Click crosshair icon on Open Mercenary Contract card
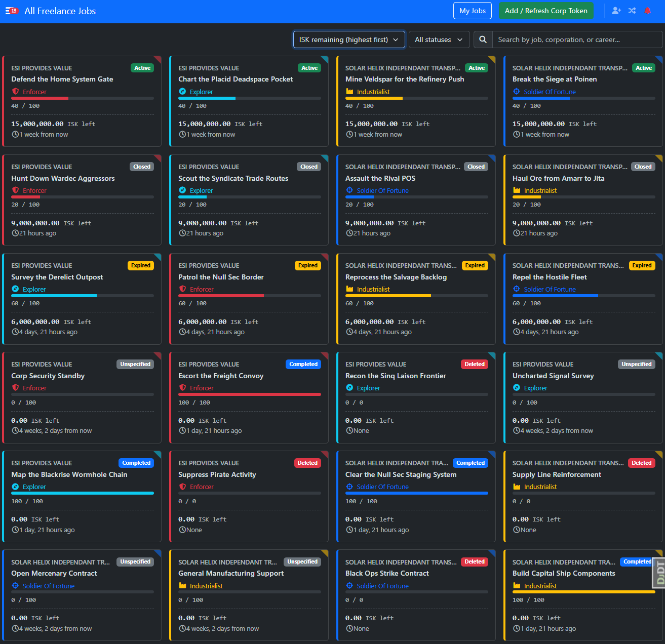665x644 pixels. (x=15, y=586)
